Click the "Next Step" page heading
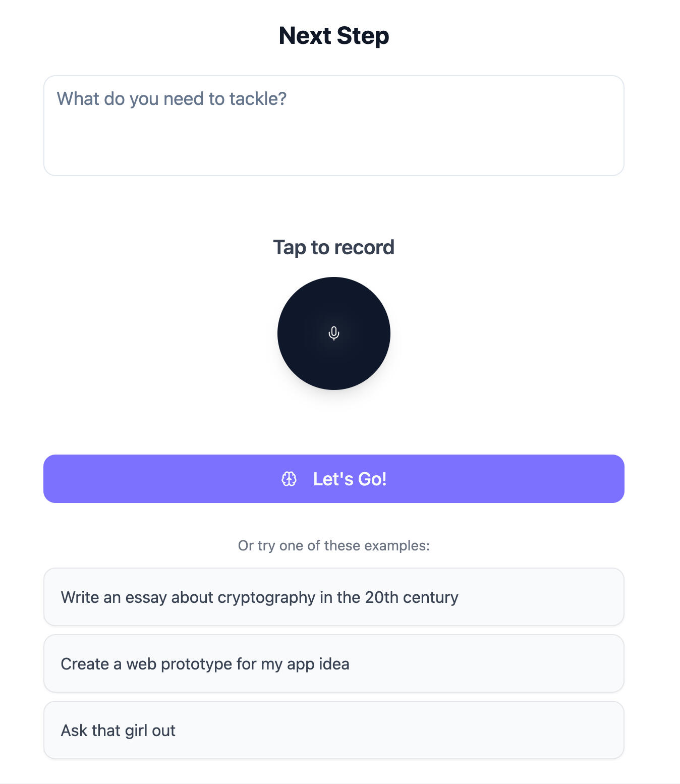This screenshot has height=784, width=680. (334, 36)
